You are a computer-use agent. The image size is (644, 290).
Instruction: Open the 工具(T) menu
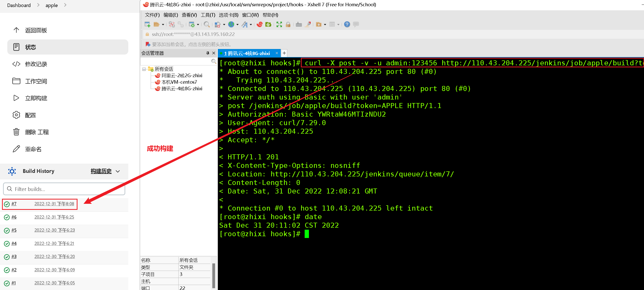coord(208,15)
